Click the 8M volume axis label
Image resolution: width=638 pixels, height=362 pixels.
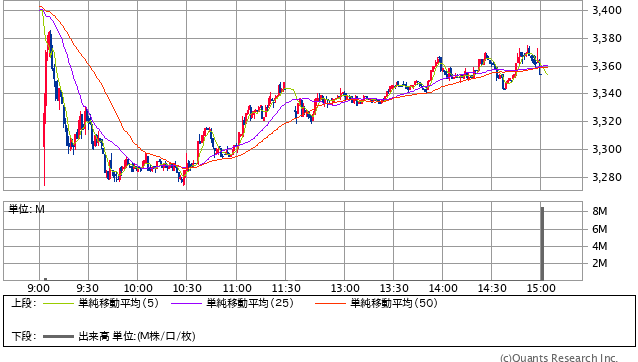tap(600, 211)
